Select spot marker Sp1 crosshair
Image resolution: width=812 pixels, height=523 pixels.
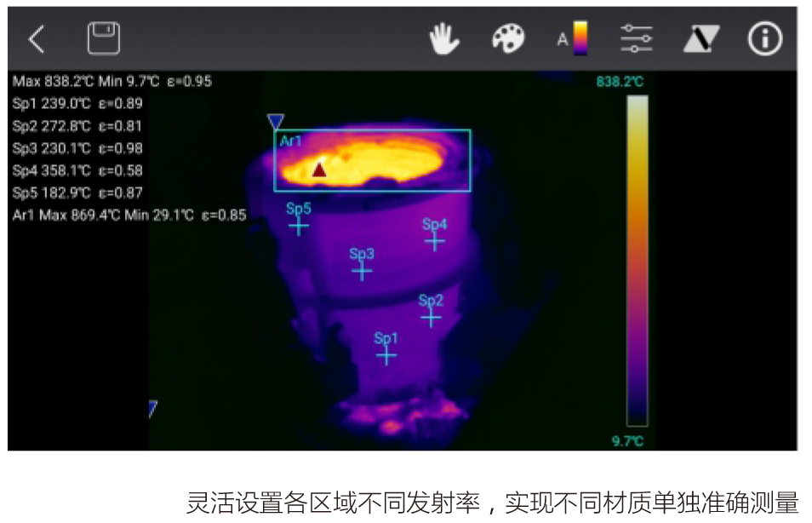386,355
